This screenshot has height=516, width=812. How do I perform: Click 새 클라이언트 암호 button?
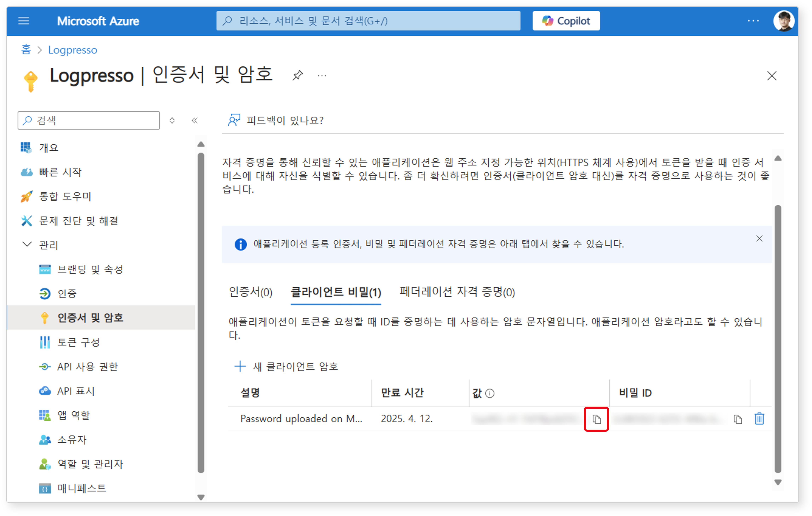[286, 366]
